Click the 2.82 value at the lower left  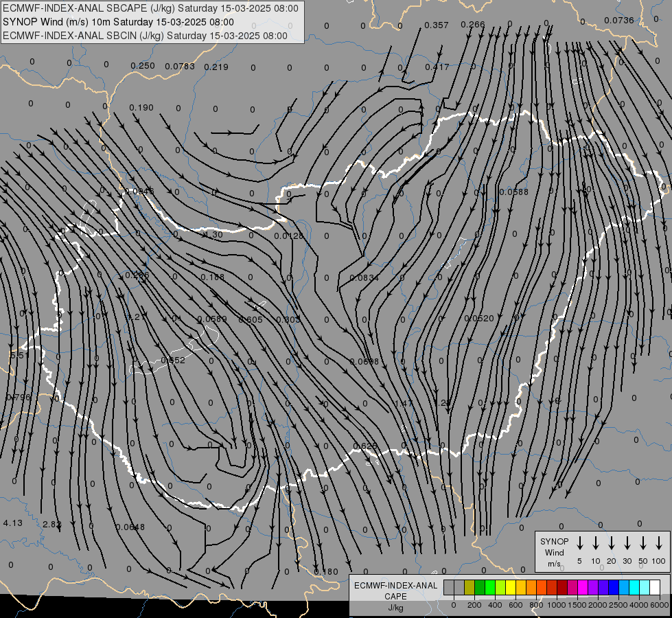pos(52,524)
